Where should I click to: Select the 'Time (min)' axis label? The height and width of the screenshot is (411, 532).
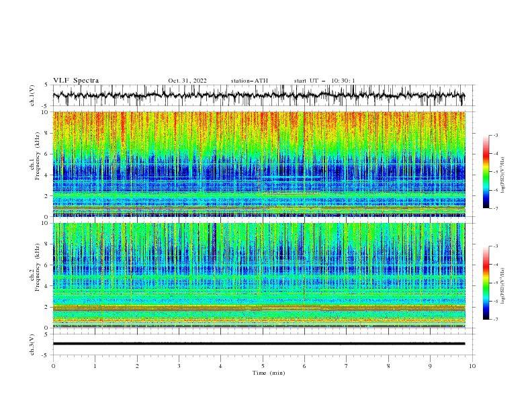269,373
